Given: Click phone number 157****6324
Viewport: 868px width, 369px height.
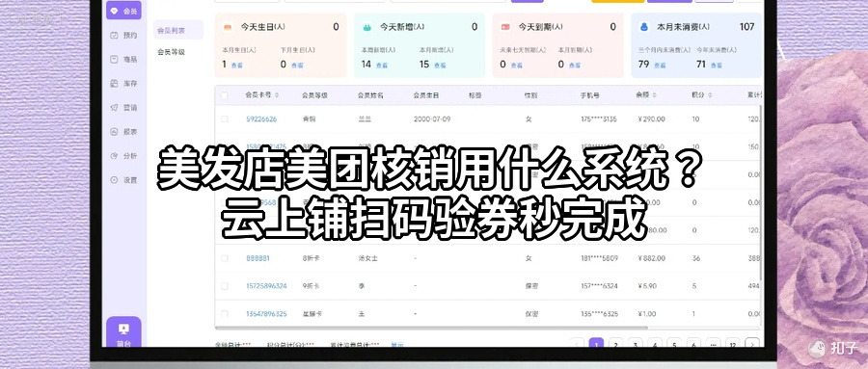Looking at the screenshot, I should (x=599, y=286).
